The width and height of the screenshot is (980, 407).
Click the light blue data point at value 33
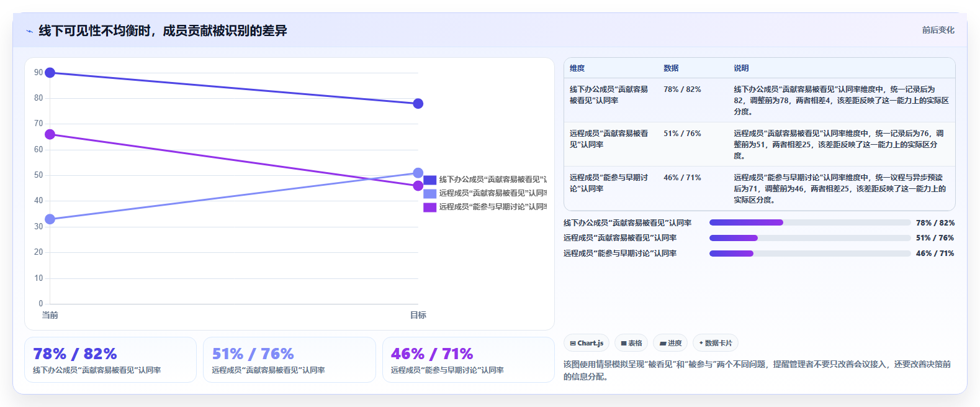pyautogui.click(x=50, y=219)
